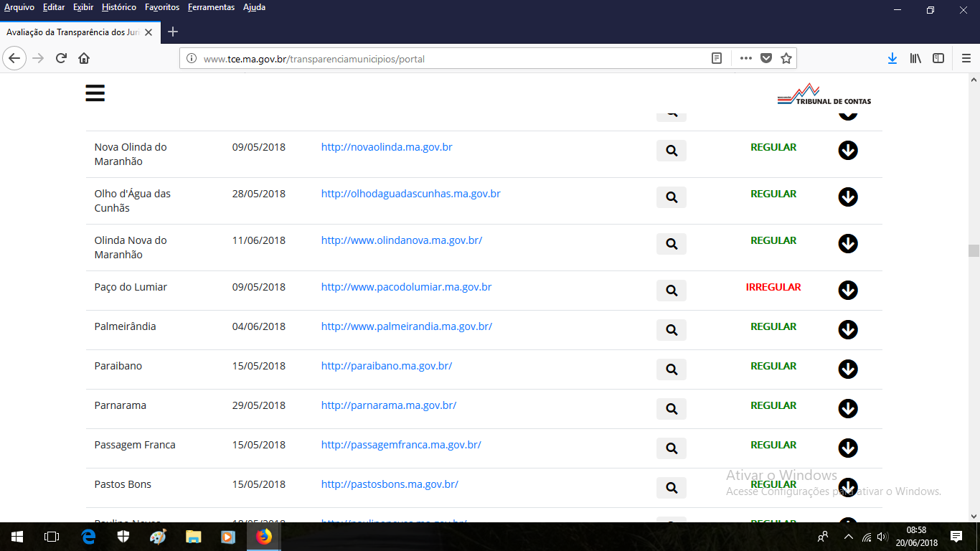Open the Arquivo menu
The height and width of the screenshot is (551, 980).
pos(19,7)
